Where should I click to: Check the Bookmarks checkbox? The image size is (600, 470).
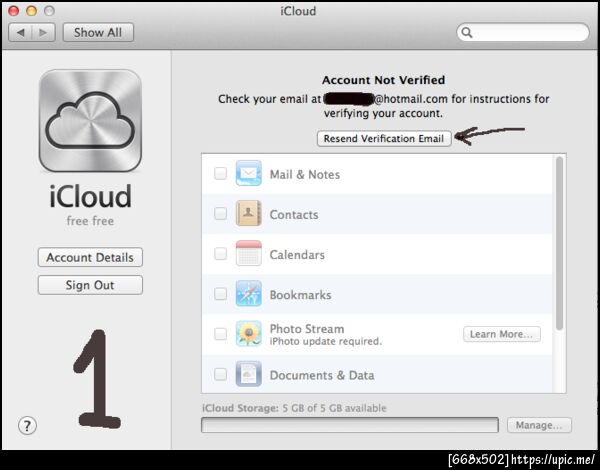pos(220,294)
